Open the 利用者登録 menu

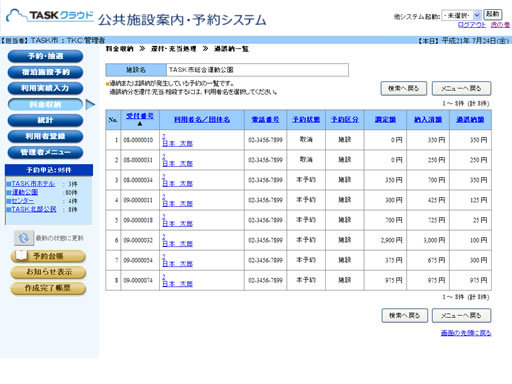coord(45,136)
